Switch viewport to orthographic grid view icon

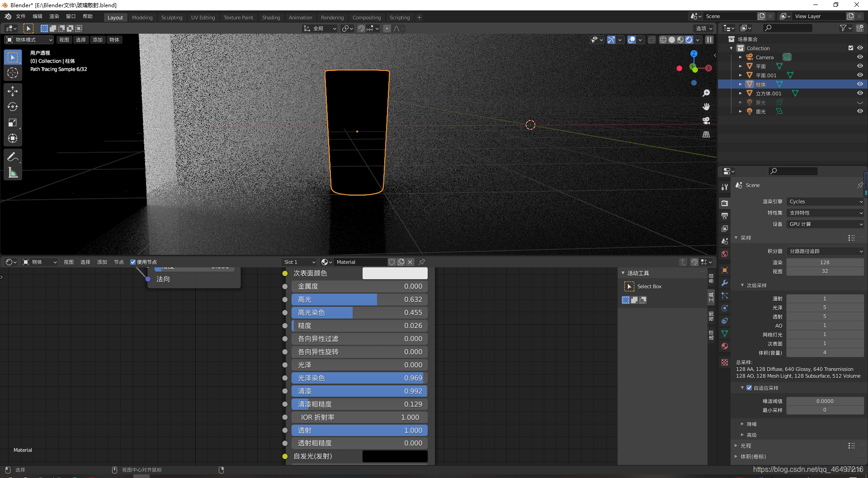pyautogui.click(x=706, y=135)
